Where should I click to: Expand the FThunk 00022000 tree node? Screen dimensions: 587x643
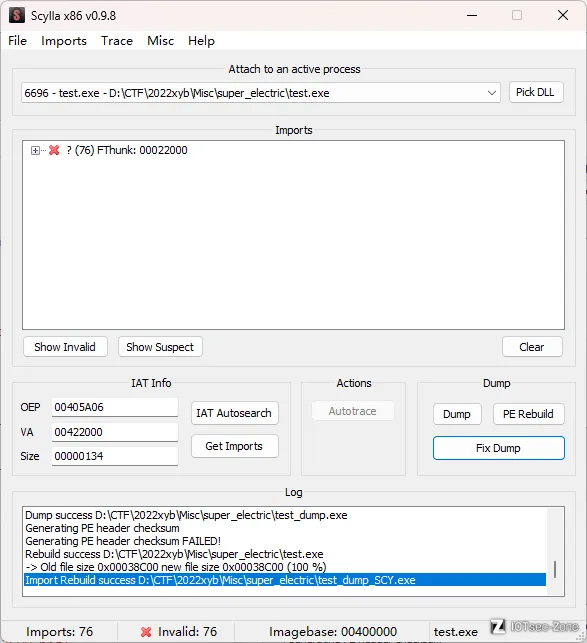click(x=35, y=150)
